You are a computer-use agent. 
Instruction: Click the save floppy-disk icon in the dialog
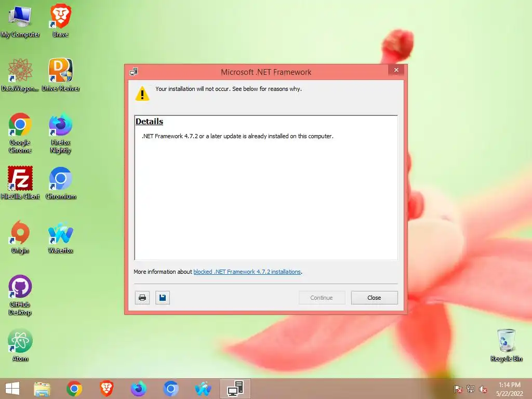(163, 298)
